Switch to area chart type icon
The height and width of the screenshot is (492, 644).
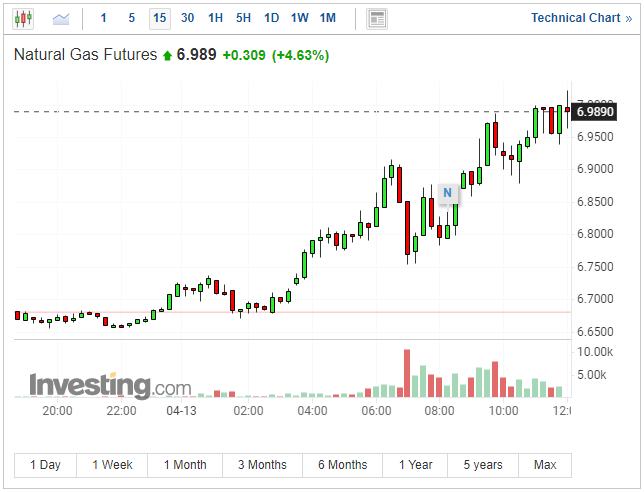61,18
